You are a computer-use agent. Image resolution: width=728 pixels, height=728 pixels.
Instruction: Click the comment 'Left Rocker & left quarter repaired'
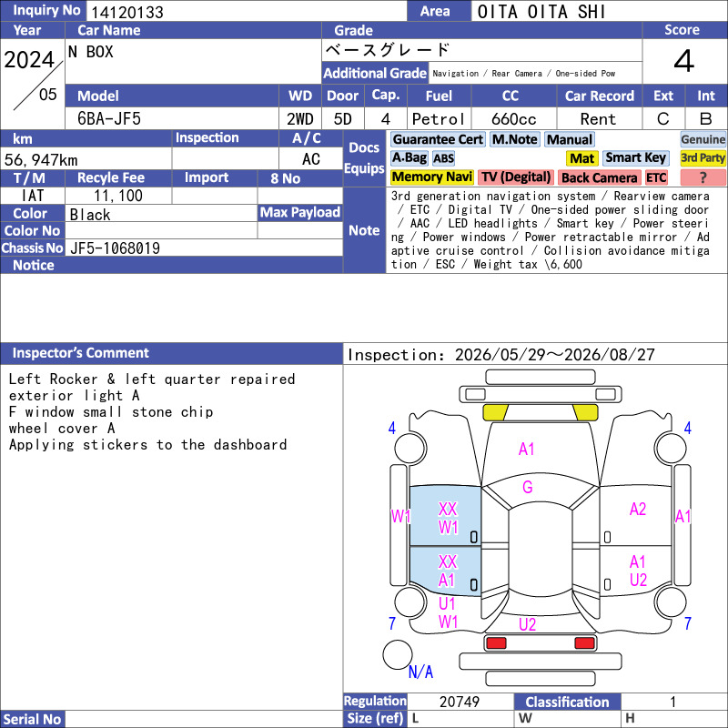pyautogui.click(x=152, y=379)
